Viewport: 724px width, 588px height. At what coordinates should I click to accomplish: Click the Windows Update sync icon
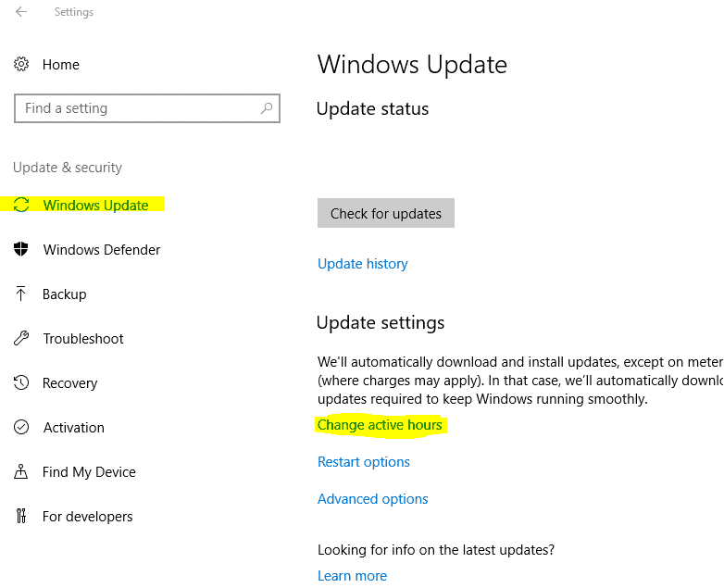pos(21,205)
